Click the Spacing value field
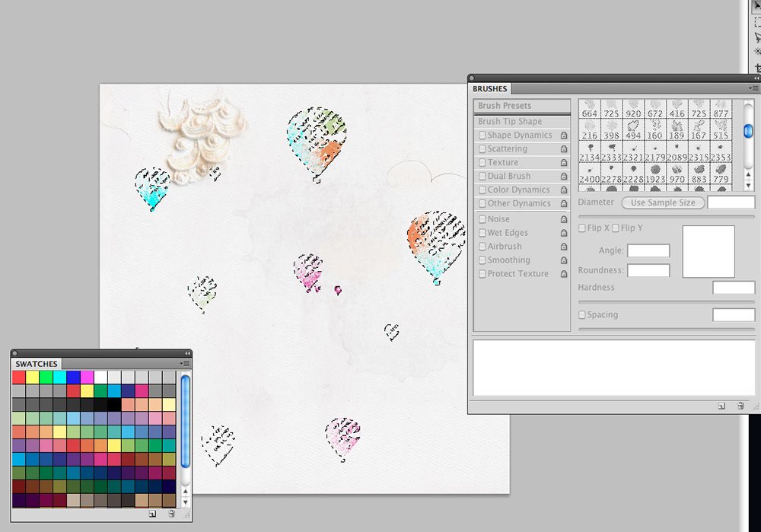This screenshot has height=532, width=761. pos(734,314)
